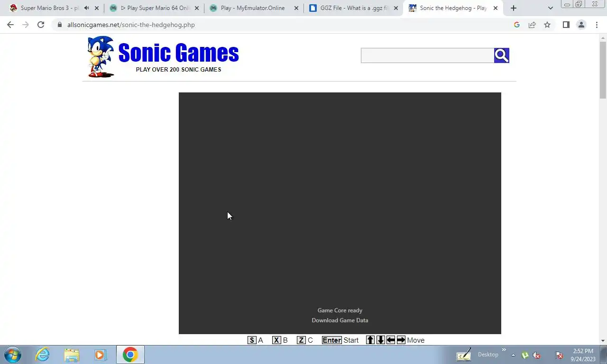Click the S key icon for button A

tap(252, 340)
